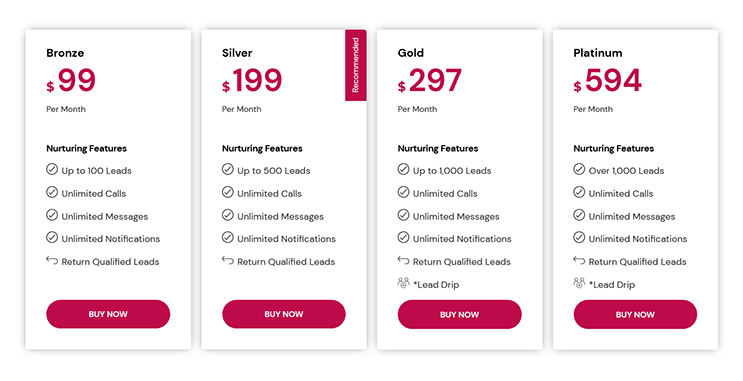
Task: Select Buy Now under the Gold plan
Action: click(x=460, y=314)
